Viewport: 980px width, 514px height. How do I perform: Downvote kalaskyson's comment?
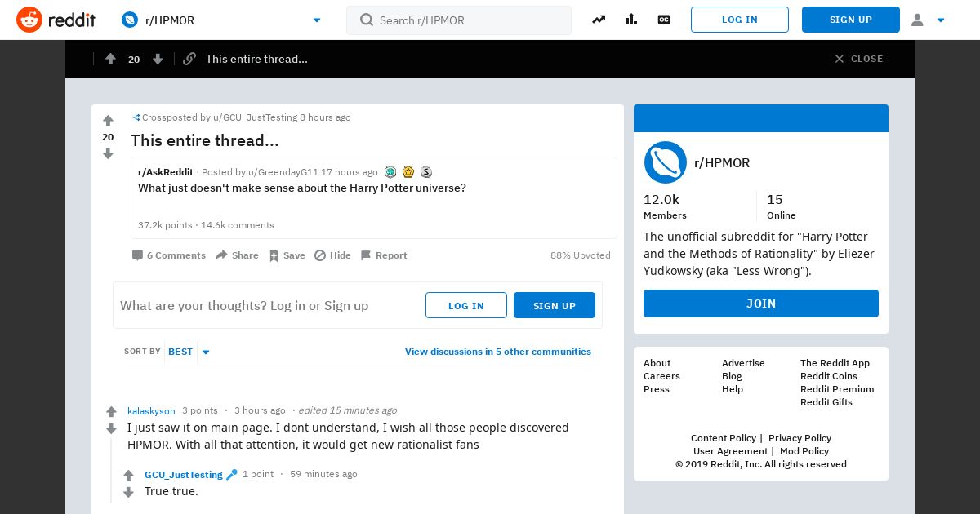pos(112,428)
